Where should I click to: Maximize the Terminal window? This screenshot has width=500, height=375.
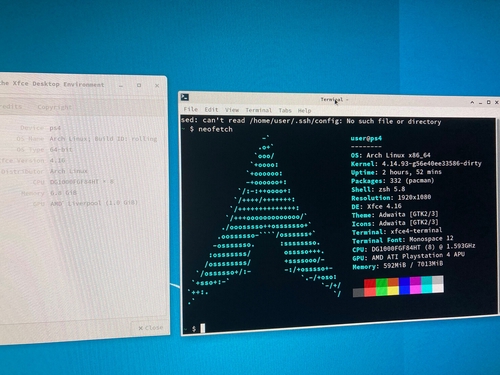pyautogui.click(x=488, y=102)
